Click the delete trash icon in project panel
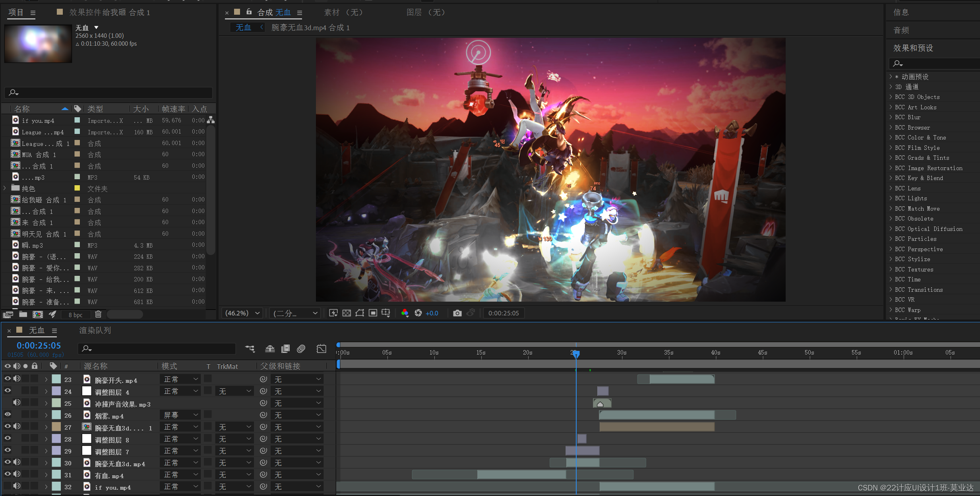Viewport: 980px width, 496px height. pyautogui.click(x=98, y=314)
